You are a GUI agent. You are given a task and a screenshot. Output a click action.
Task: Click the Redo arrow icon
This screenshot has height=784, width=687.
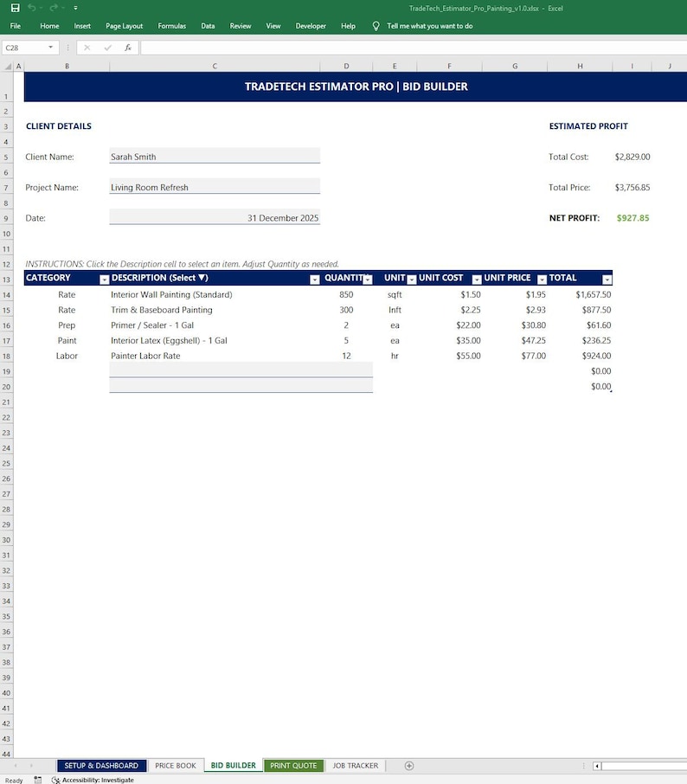[53, 8]
